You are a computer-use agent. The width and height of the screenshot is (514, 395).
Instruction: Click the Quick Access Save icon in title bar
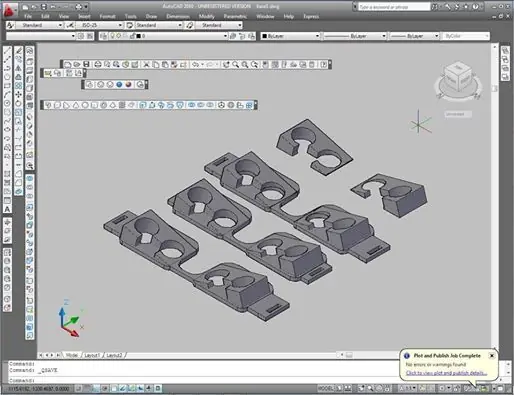(x=43, y=6)
